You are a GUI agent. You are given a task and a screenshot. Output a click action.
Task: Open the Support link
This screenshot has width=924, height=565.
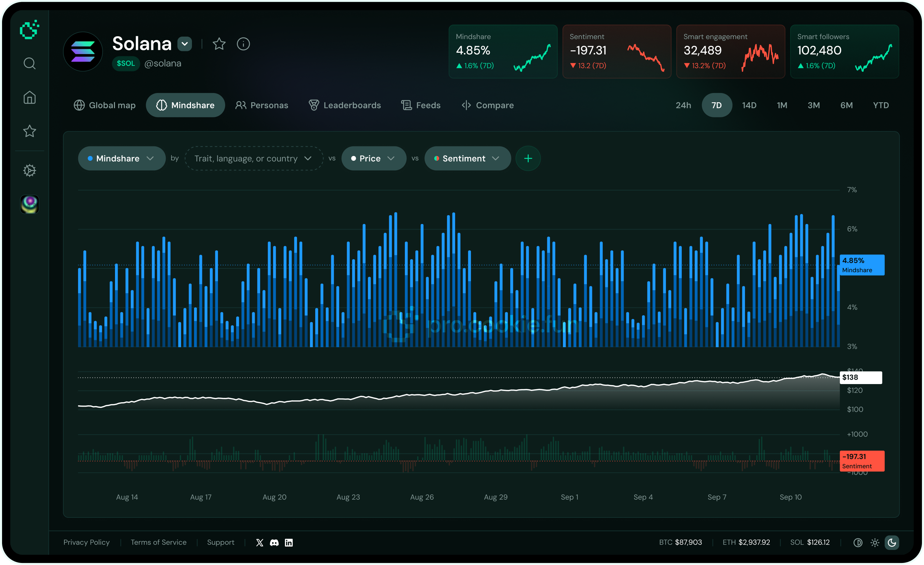coord(220,542)
